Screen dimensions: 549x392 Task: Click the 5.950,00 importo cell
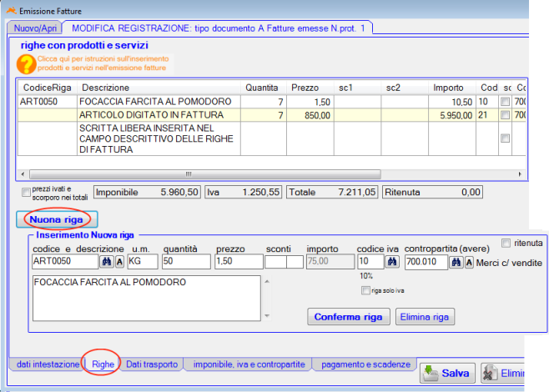tap(452, 115)
